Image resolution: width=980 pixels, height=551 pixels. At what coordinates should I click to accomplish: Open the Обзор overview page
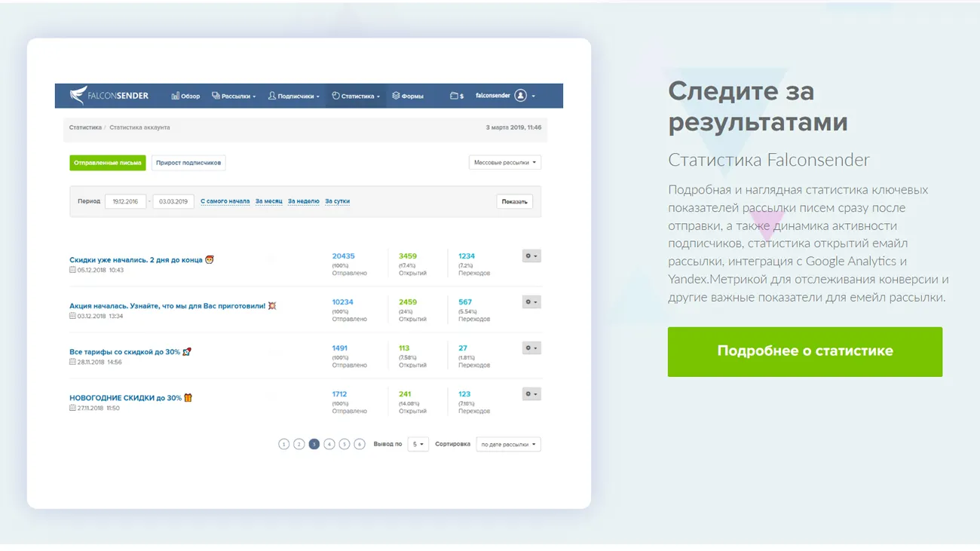(x=185, y=96)
